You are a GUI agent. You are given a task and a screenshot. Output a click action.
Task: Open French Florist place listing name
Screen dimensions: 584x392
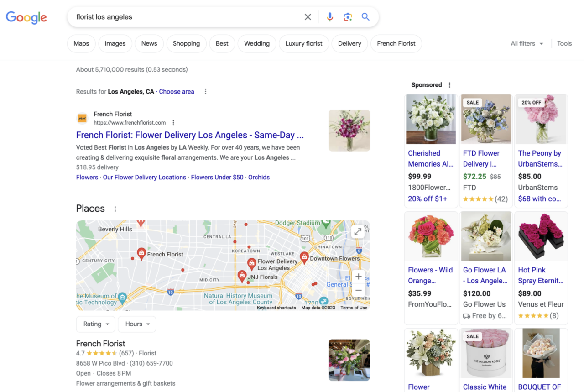(x=100, y=344)
